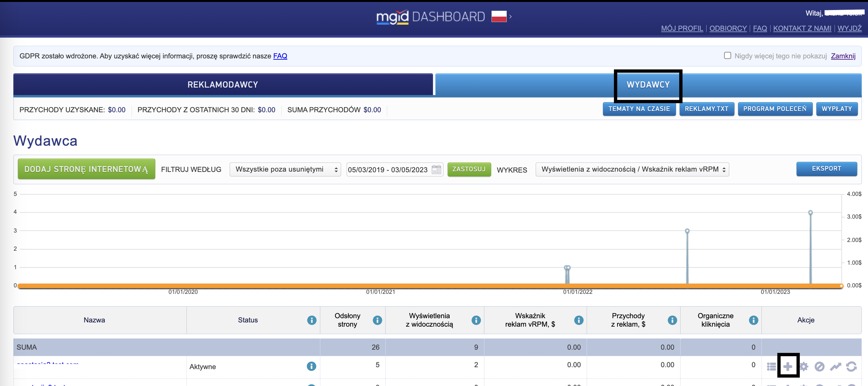The width and height of the screenshot is (868, 386).
Task: Click the Zamknij link in GDPR notice
Action: coord(843,56)
